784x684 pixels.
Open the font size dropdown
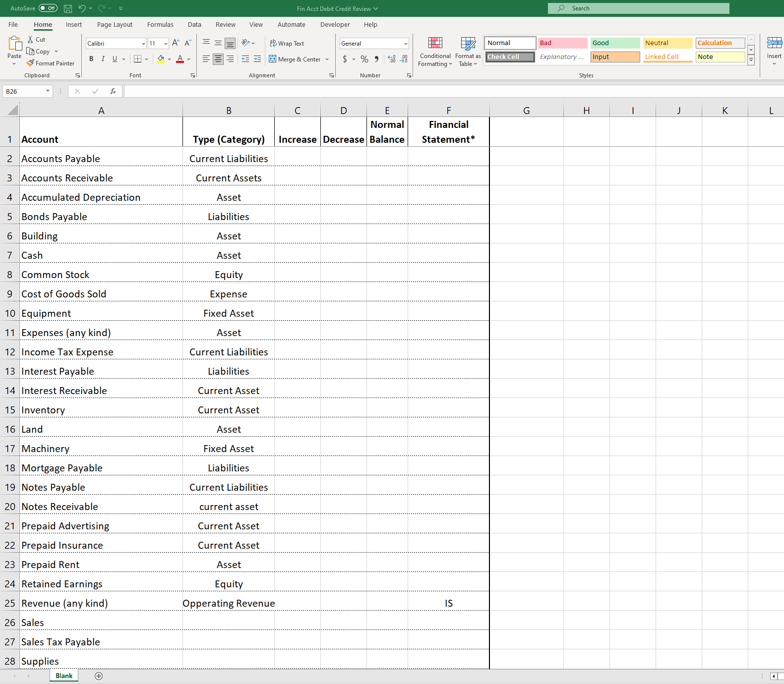[166, 44]
